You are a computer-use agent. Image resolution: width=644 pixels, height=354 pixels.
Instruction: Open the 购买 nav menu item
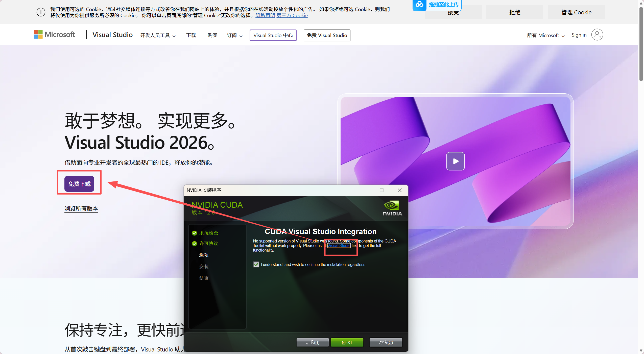pos(212,36)
